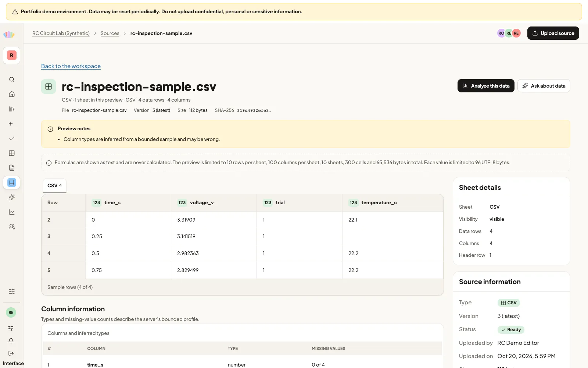Click the plus icon in the sidebar
Image resolution: width=588 pixels, height=368 pixels.
(x=11, y=124)
